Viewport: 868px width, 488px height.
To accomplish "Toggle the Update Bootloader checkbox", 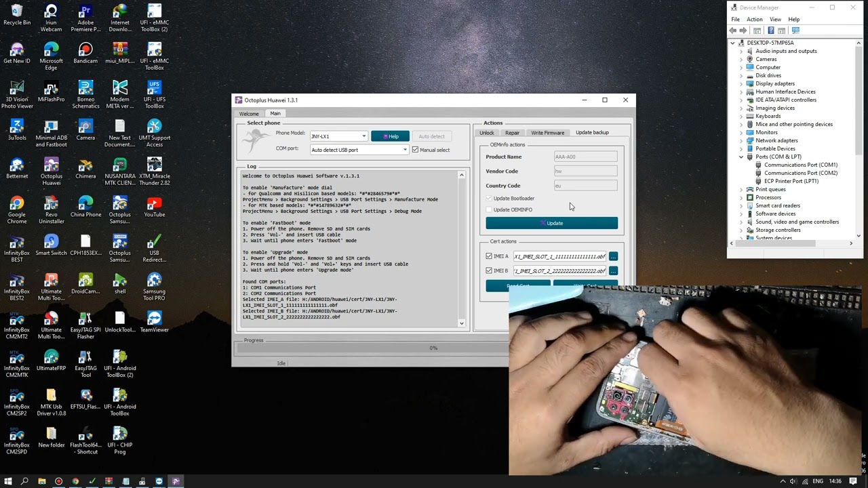I will [489, 199].
